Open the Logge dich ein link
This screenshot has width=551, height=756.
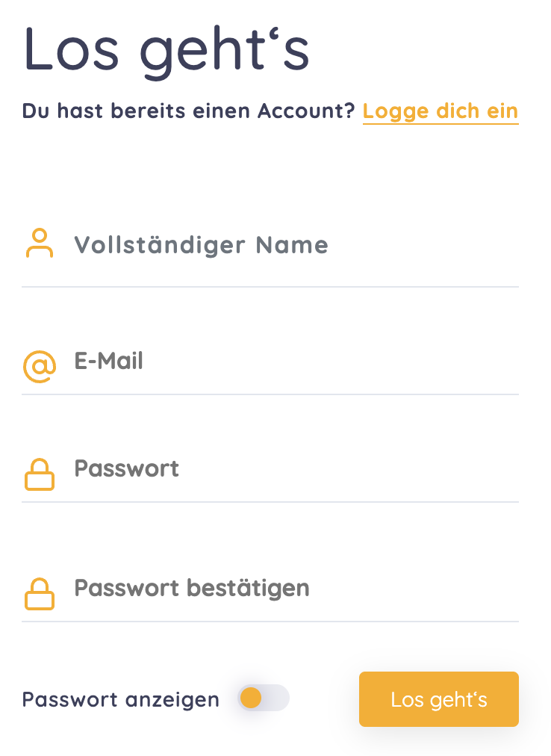[441, 111]
